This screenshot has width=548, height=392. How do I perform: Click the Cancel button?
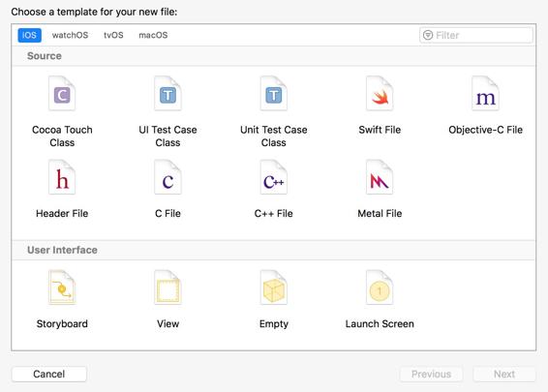click(49, 374)
